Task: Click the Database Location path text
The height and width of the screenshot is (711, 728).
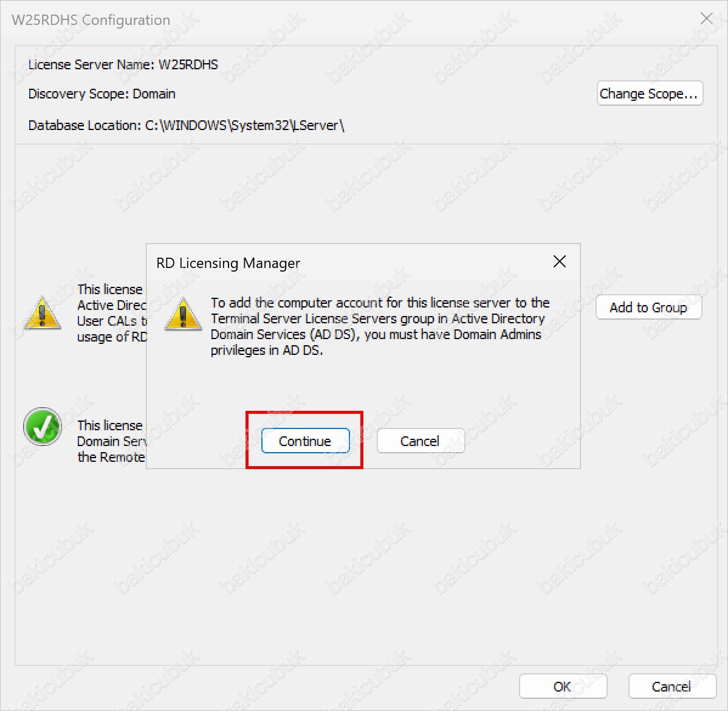Action: [x=186, y=126]
